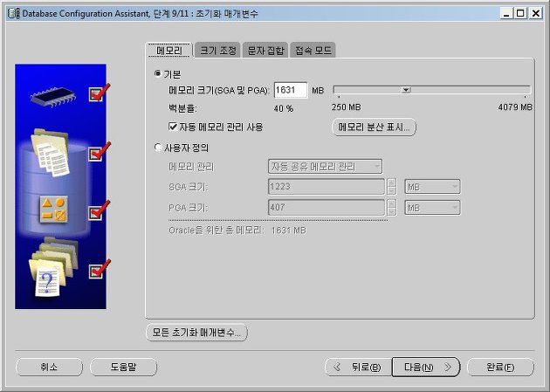Click the Database Configuration Assistant title icon

pyautogui.click(x=14, y=14)
